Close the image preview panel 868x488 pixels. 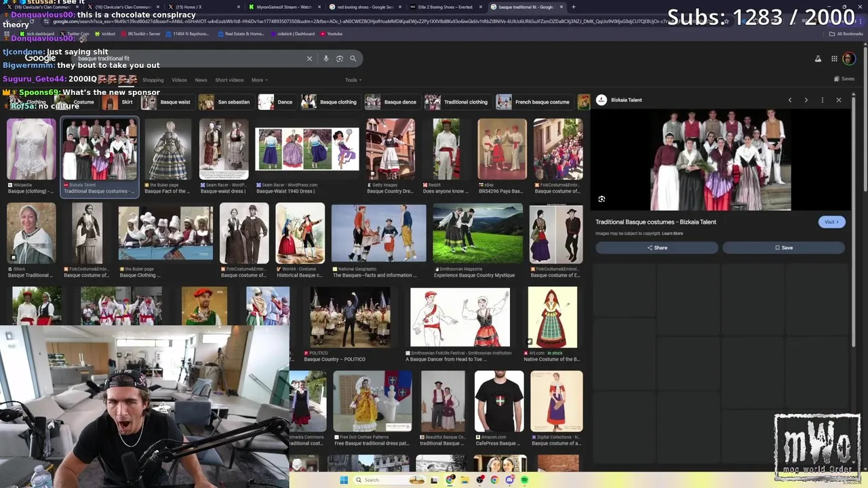pos(839,100)
